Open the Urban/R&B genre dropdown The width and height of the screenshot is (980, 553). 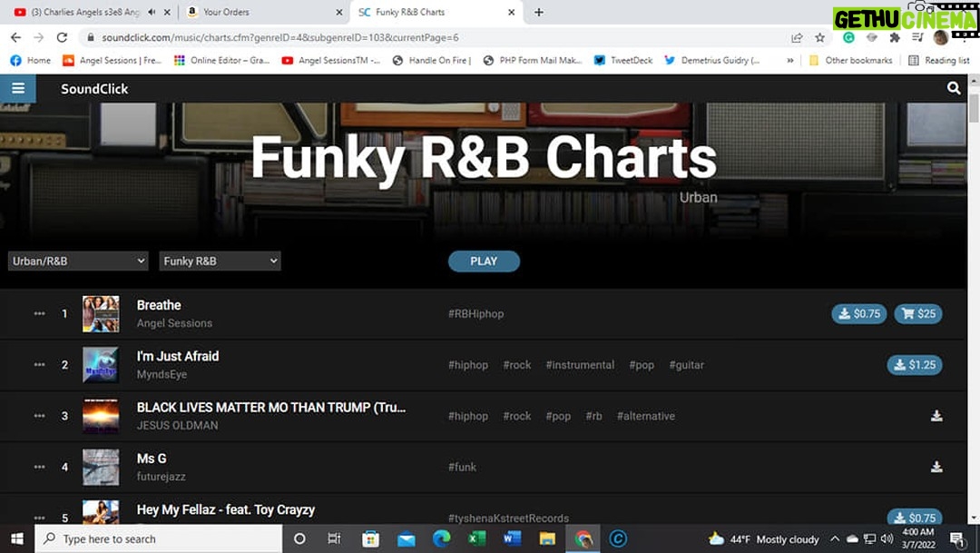tap(78, 261)
